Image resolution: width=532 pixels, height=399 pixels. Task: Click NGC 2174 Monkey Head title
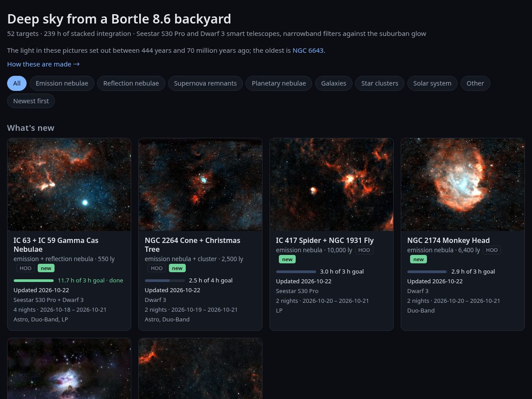coord(449,240)
